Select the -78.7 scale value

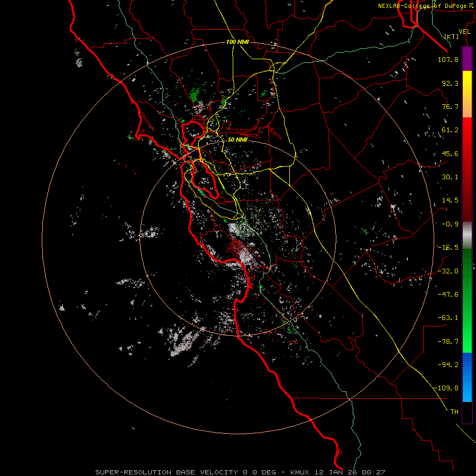pos(448,342)
